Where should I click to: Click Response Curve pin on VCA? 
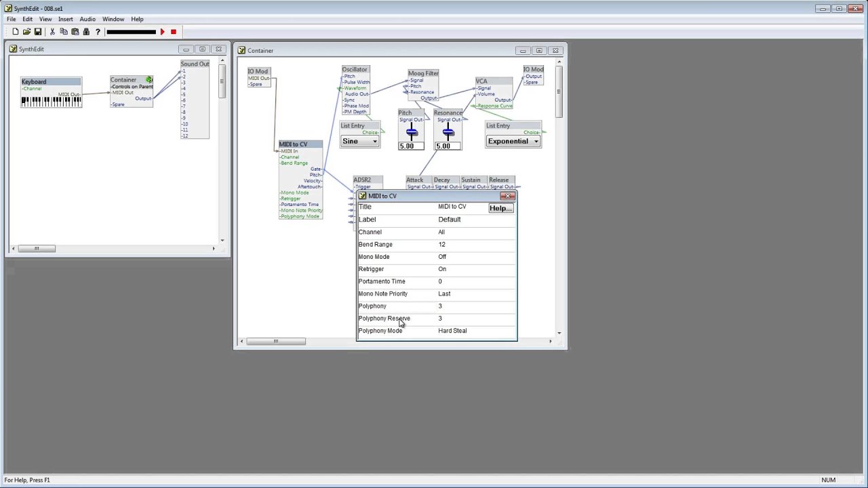[x=495, y=106]
